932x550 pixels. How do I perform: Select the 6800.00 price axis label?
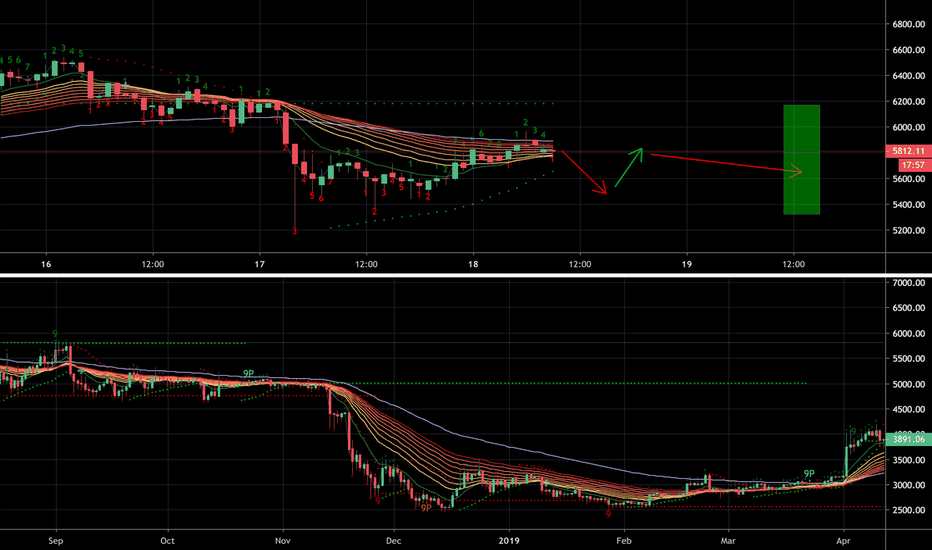pos(908,24)
